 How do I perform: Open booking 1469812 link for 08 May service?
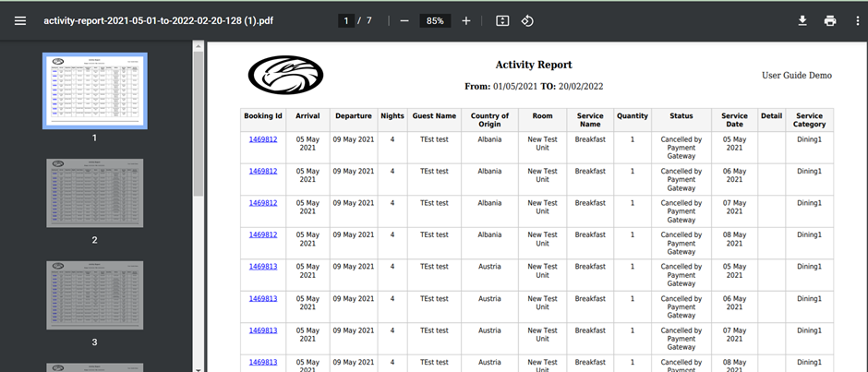pos(263,234)
